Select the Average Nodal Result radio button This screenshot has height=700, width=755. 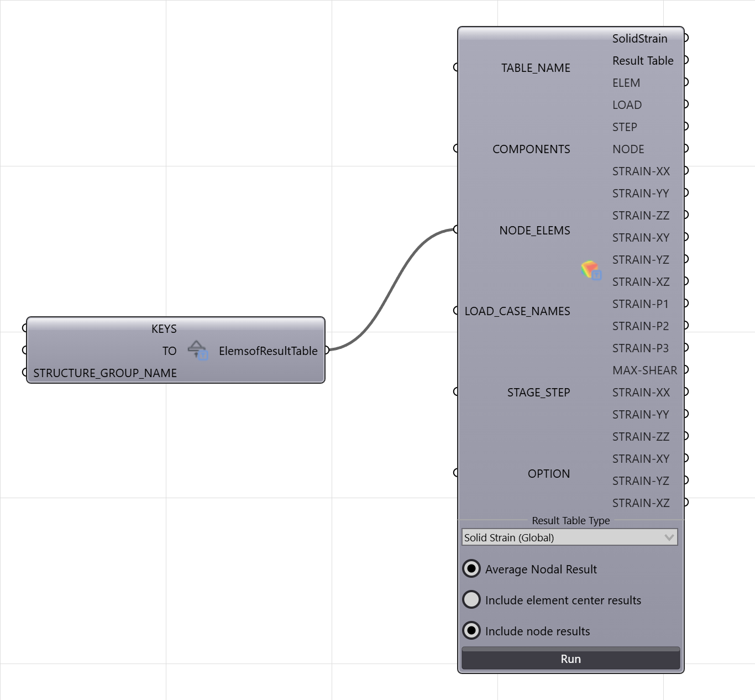pos(471,568)
